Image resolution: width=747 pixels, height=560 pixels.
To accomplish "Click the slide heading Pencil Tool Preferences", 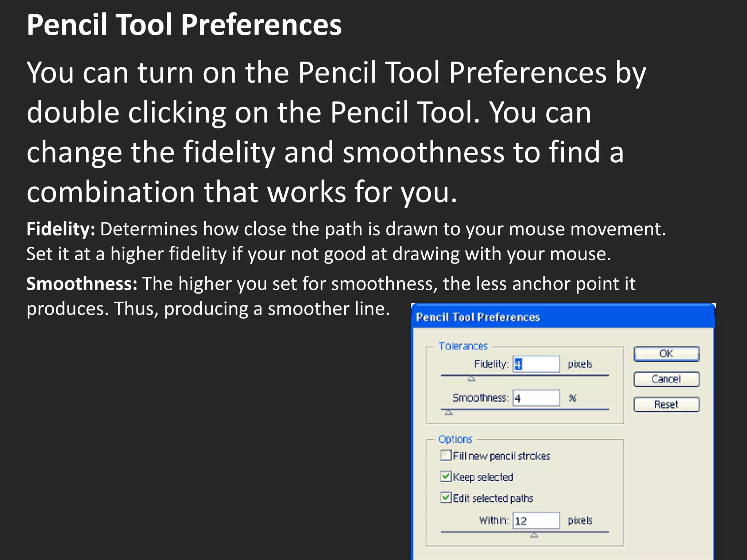I will tap(184, 25).
